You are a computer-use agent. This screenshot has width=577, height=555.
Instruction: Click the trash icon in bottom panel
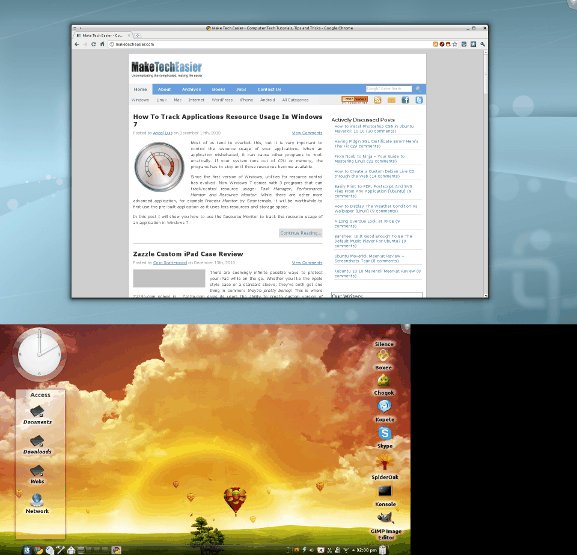click(x=383, y=550)
